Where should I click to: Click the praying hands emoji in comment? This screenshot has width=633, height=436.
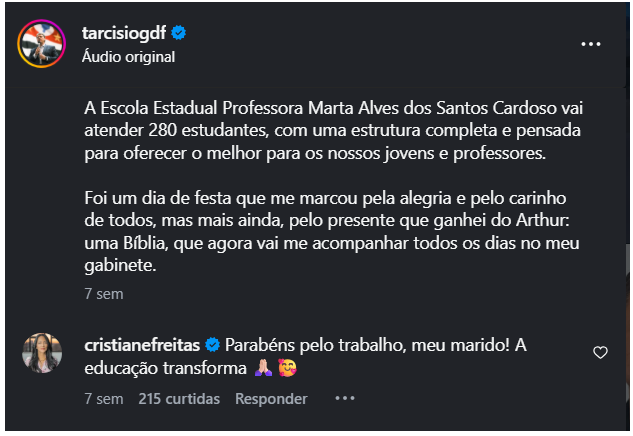click(x=264, y=368)
